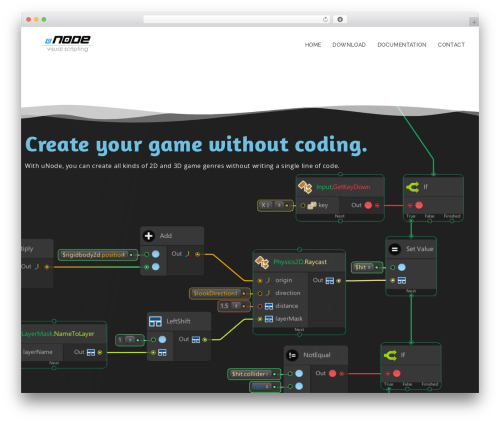Viewport: 500px width, 423px height.
Task: Click the green branch icon of upper If node
Action: pyautogui.click(x=413, y=187)
